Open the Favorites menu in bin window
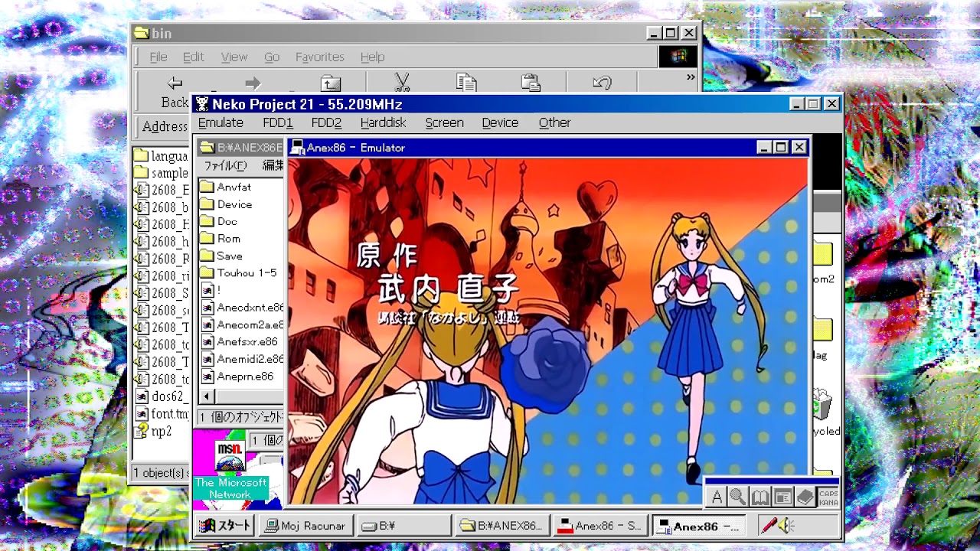This screenshot has width=980, height=551. click(320, 57)
